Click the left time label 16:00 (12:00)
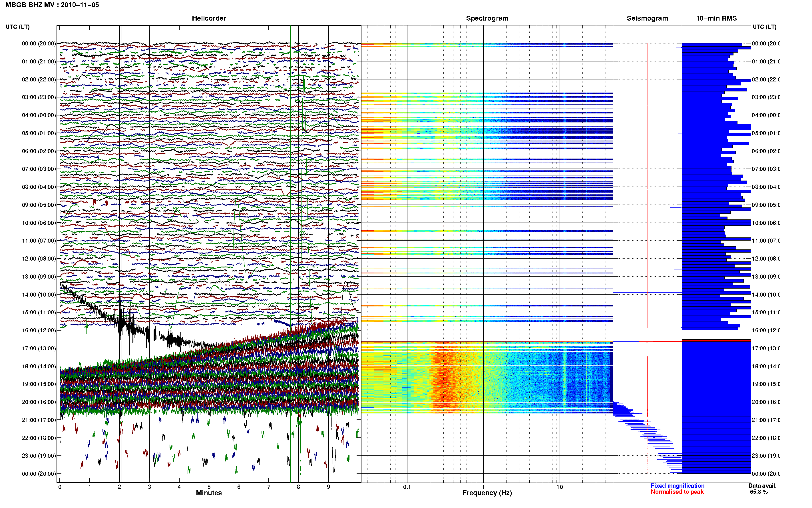Image resolution: width=812 pixels, height=508 pixels. [x=39, y=330]
